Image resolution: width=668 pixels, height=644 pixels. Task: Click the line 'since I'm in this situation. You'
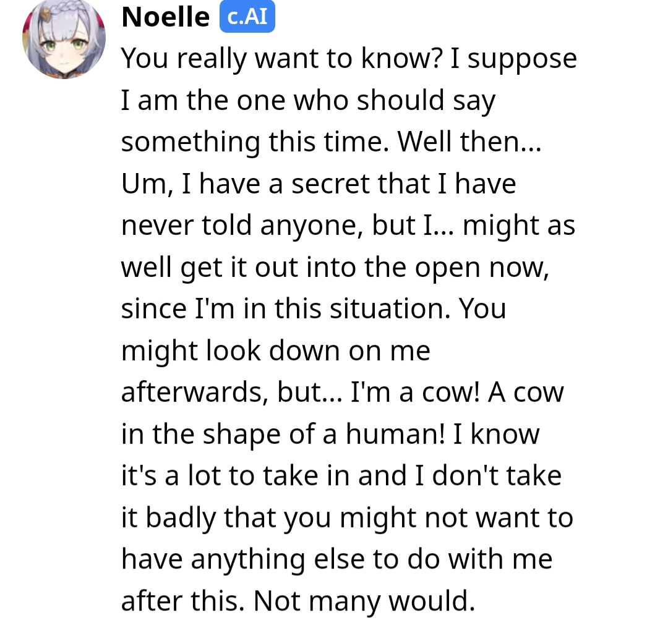click(x=314, y=308)
